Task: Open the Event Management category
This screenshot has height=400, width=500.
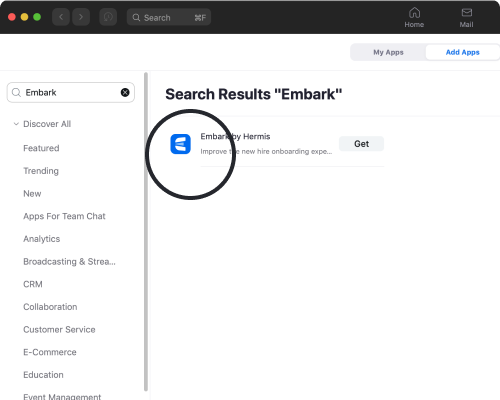Action: [62, 397]
